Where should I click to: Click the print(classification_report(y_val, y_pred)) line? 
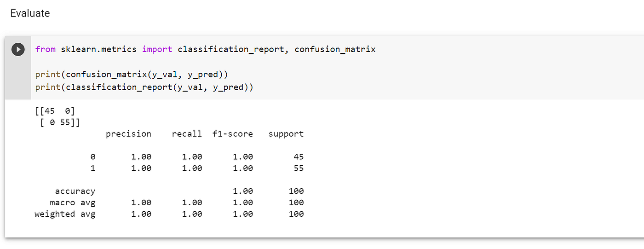144,87
